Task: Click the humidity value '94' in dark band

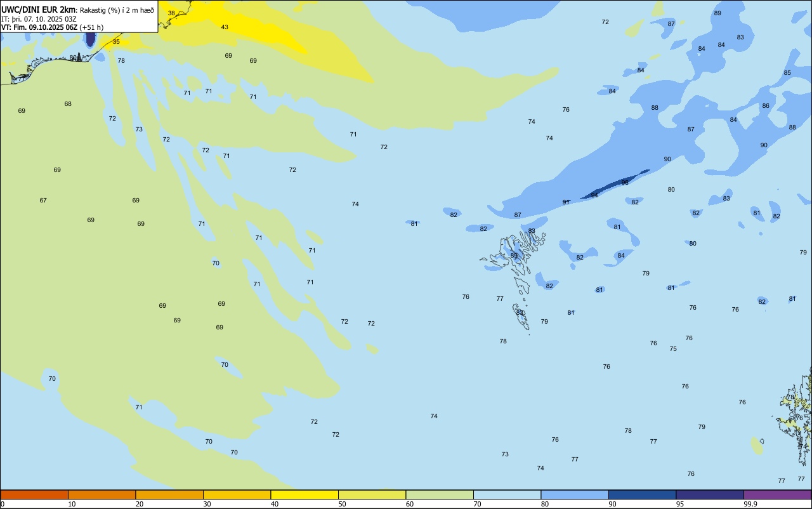Action: pos(594,194)
